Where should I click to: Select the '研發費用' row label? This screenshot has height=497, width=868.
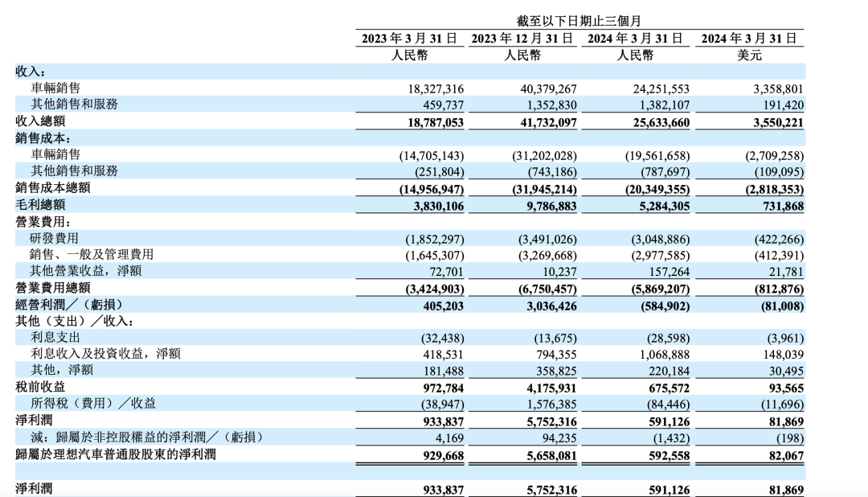click(55, 238)
